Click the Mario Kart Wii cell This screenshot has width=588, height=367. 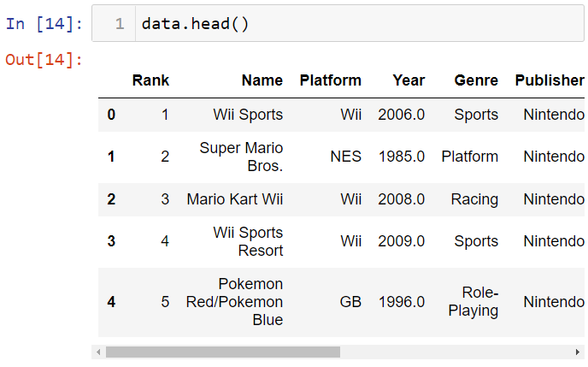click(235, 199)
